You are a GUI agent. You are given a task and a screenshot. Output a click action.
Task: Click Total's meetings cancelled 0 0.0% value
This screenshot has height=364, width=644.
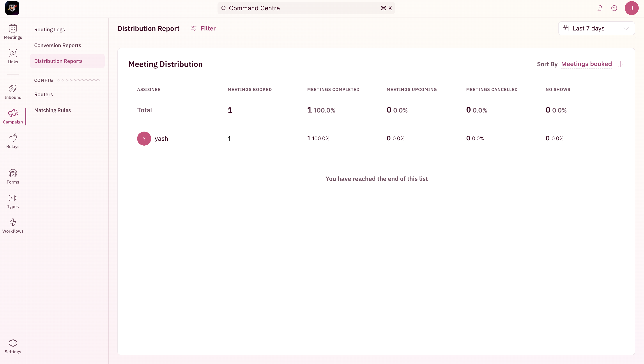(x=476, y=110)
